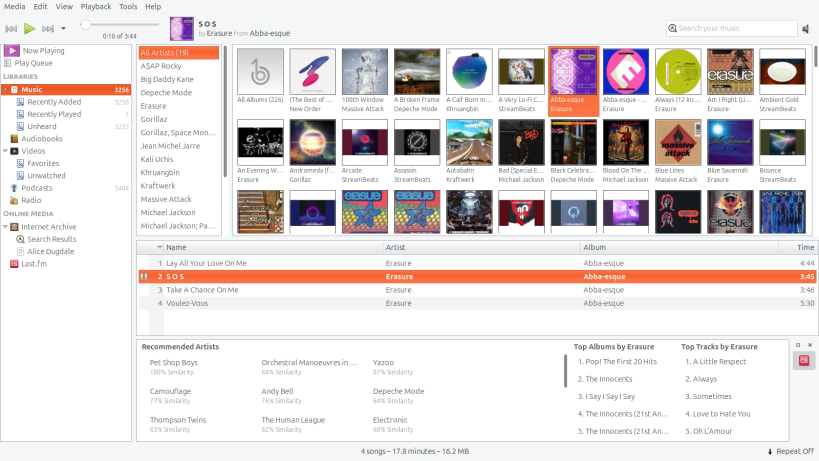Screen dimensions: 819x461
Task: Open the next-track dropdown arrow
Action: (x=63, y=28)
